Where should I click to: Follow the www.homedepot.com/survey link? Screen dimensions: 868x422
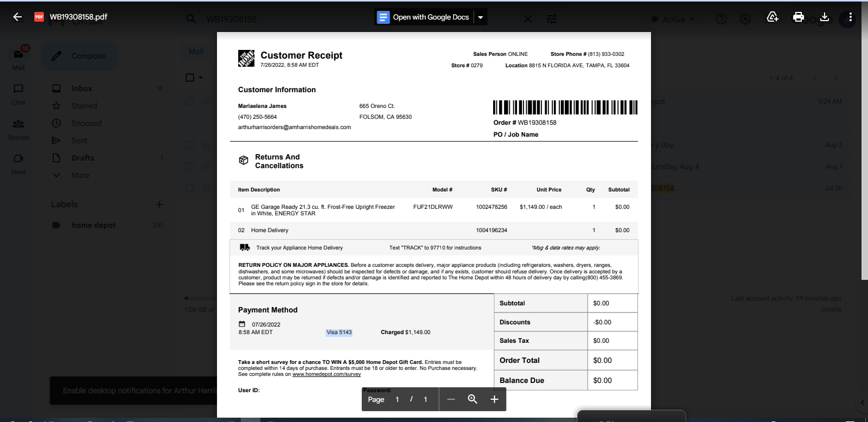pyautogui.click(x=327, y=374)
